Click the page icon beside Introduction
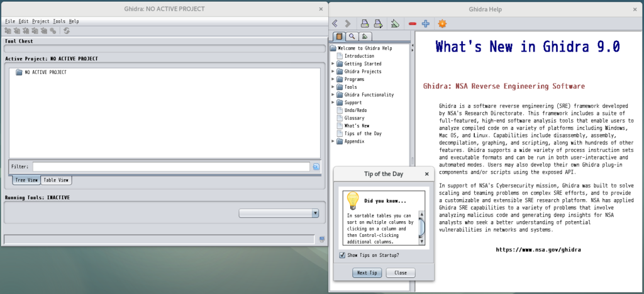 click(339, 56)
